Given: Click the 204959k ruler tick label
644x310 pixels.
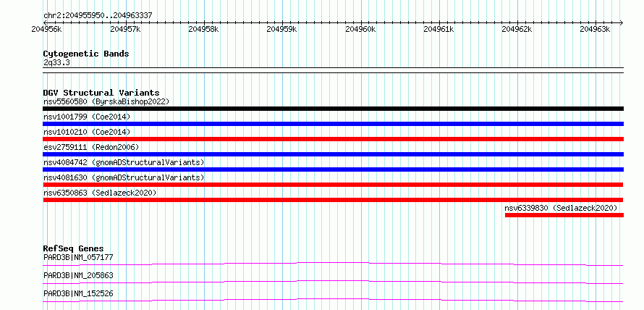Looking at the screenshot, I should pos(281,29).
